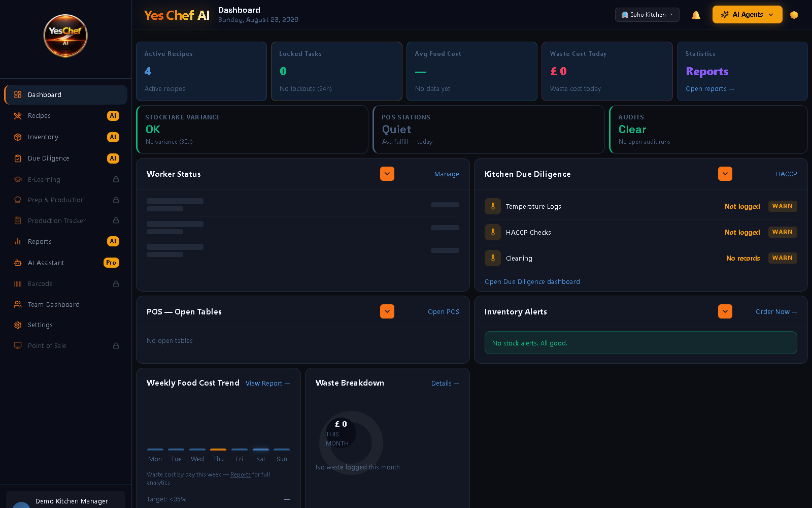Click the Thu bar in weekly chart

pyautogui.click(x=218, y=450)
